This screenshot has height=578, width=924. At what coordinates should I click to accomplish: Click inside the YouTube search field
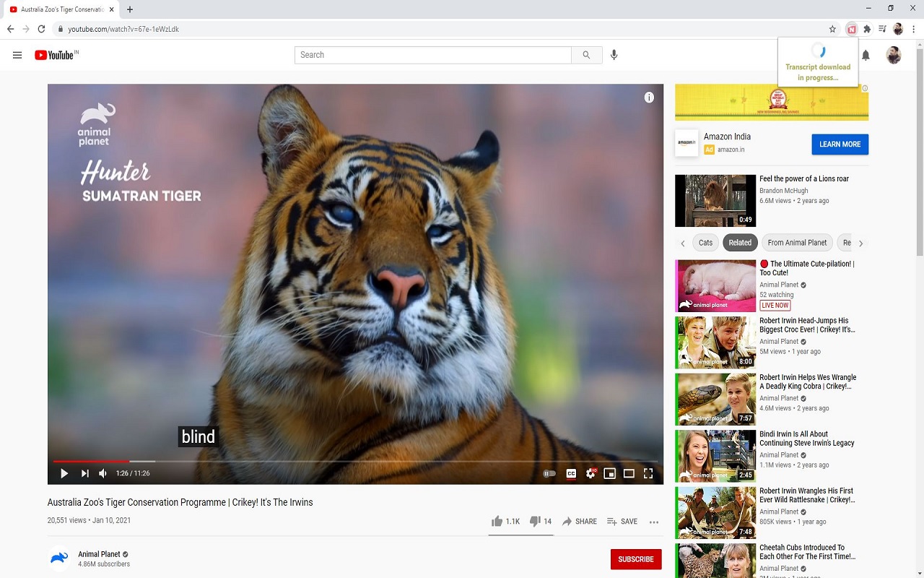tap(433, 55)
